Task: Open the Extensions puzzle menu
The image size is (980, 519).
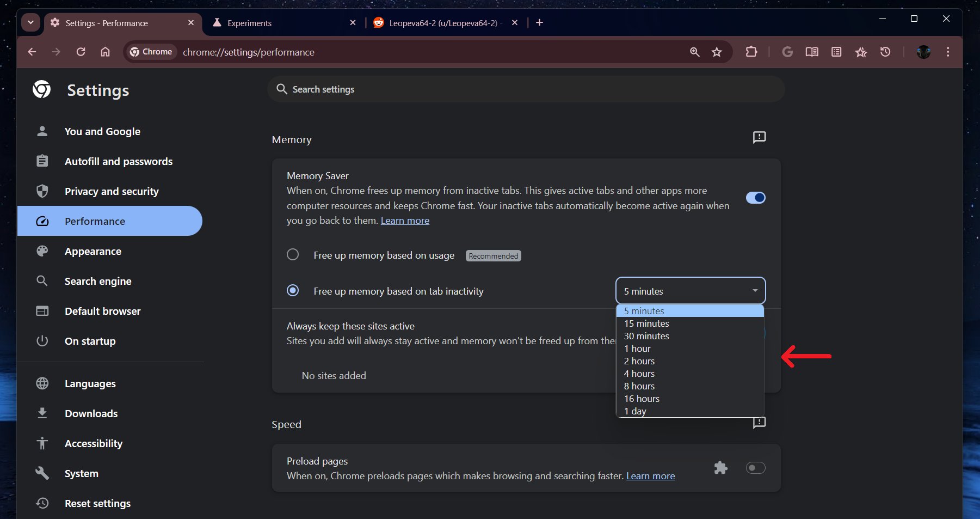Action: [x=751, y=52]
